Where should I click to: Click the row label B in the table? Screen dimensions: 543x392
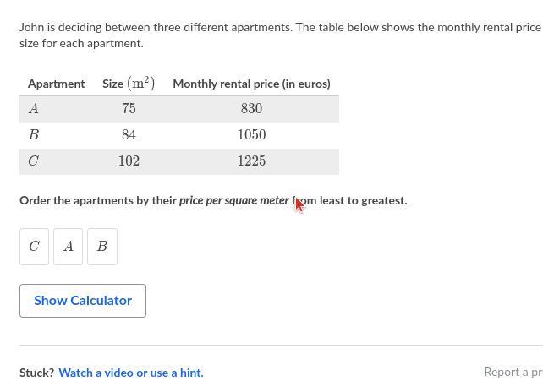coord(33,135)
